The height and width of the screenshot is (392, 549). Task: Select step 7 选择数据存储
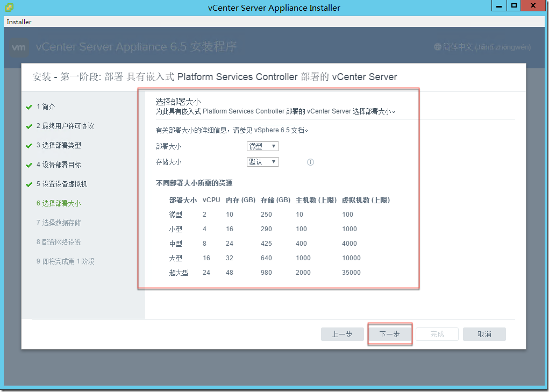59,223
